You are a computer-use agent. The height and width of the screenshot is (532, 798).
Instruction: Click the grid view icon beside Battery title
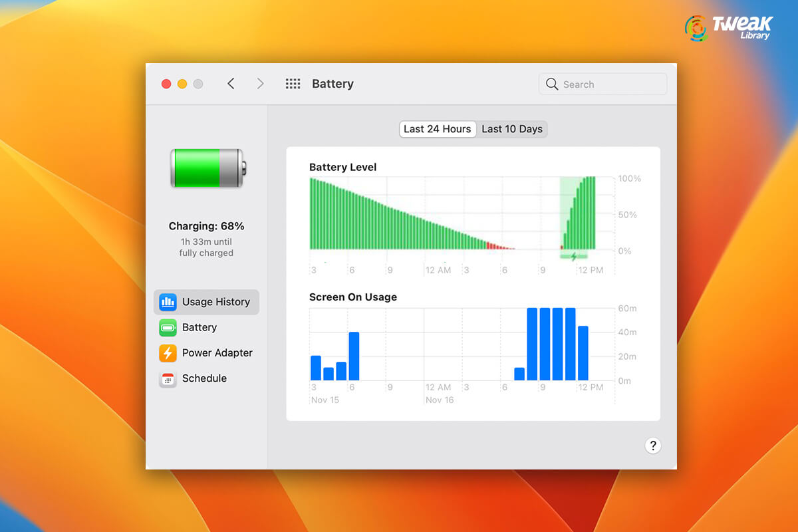point(293,84)
